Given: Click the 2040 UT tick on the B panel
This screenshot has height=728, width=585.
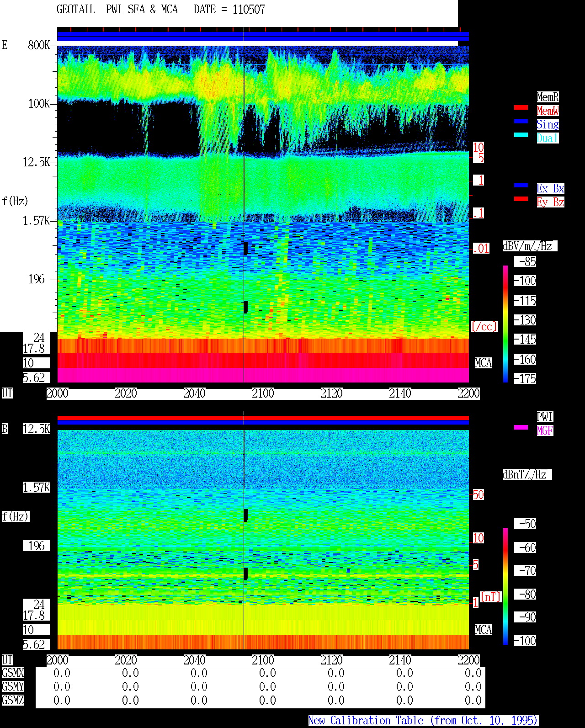Looking at the screenshot, I should point(194,660).
